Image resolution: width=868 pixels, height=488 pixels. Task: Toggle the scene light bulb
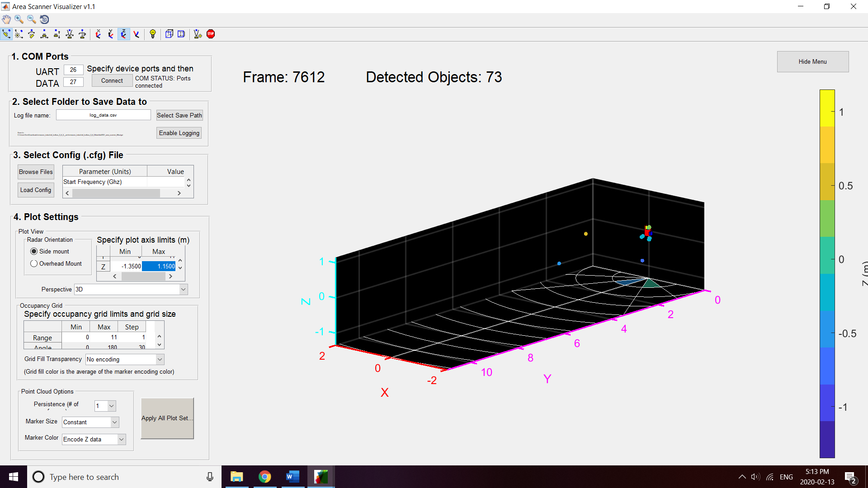pos(153,34)
